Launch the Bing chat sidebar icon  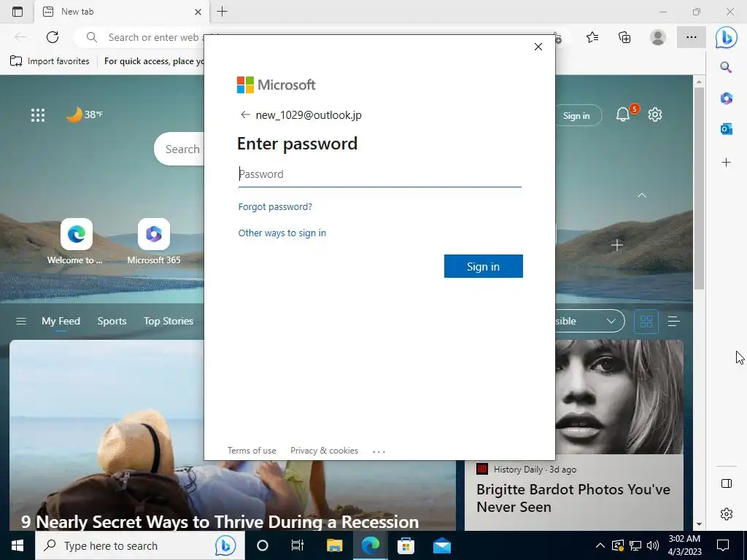pyautogui.click(x=726, y=37)
